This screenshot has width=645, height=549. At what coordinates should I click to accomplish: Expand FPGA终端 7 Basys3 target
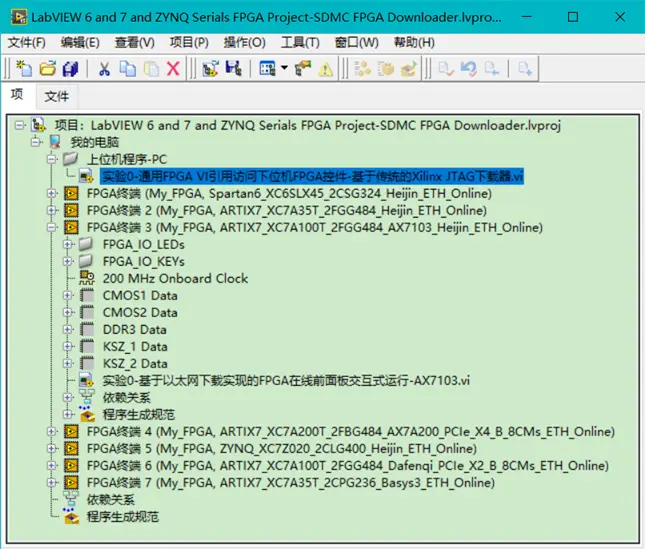(x=52, y=482)
